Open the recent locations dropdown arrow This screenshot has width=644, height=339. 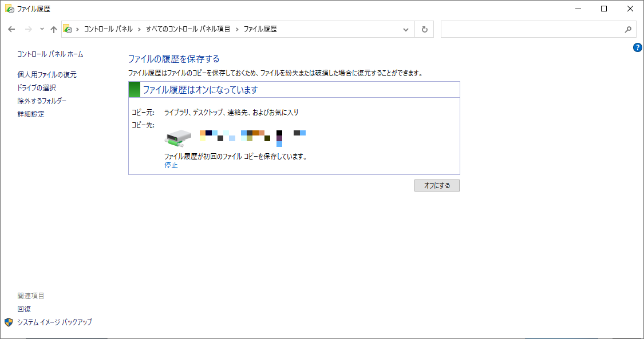(x=42, y=29)
